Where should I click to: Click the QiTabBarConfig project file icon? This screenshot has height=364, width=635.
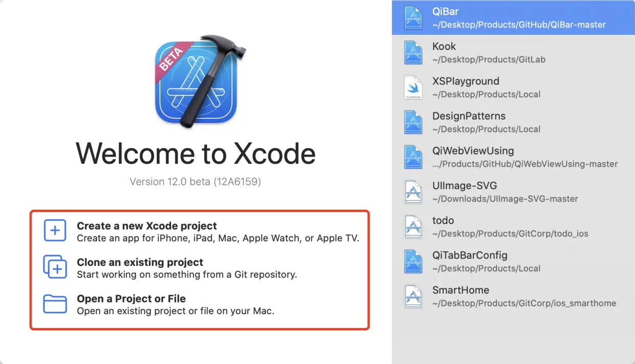click(413, 261)
